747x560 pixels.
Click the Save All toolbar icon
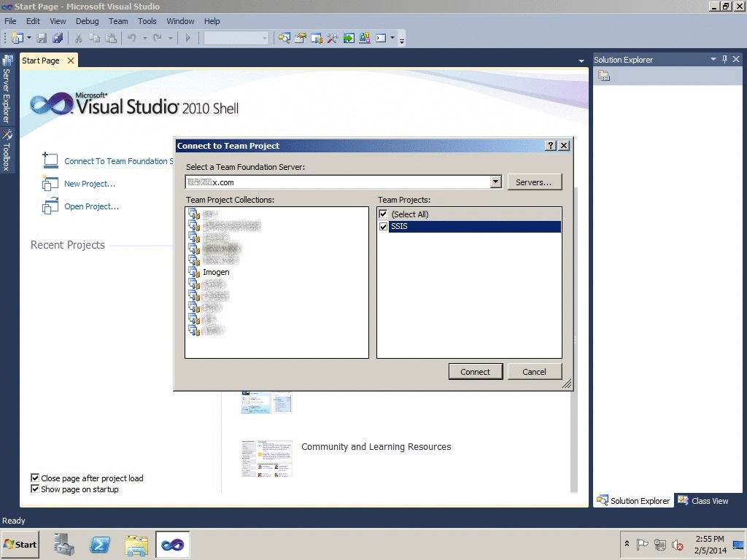coord(58,38)
